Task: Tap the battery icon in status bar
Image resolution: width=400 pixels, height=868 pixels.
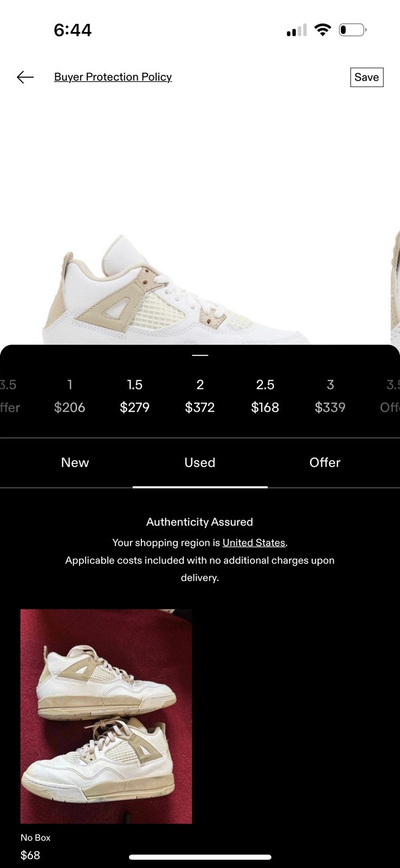Action: pos(353,30)
